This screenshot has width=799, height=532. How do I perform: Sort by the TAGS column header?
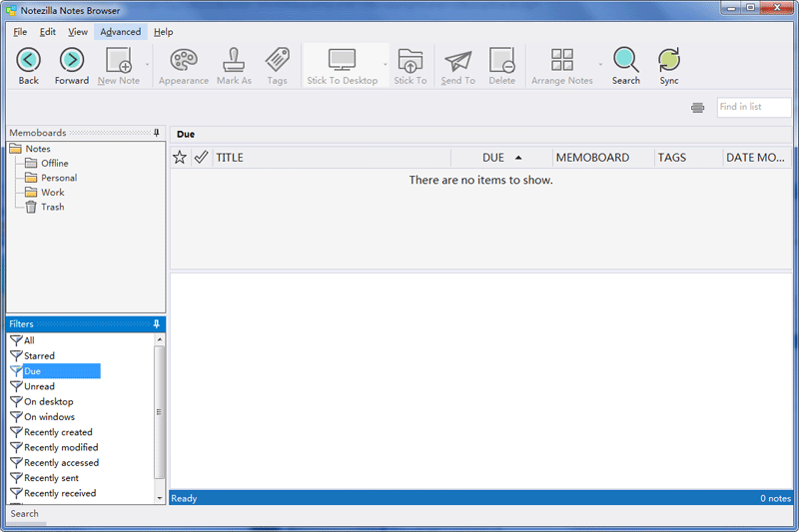688,158
